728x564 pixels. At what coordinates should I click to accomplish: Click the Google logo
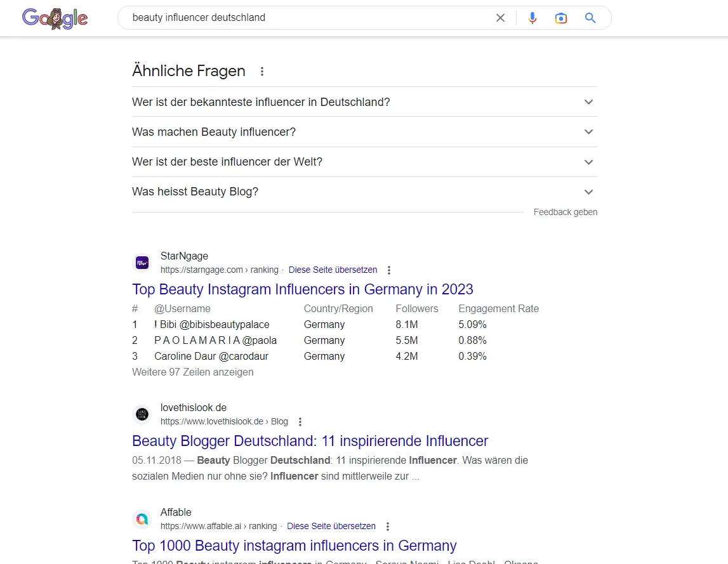click(x=55, y=18)
